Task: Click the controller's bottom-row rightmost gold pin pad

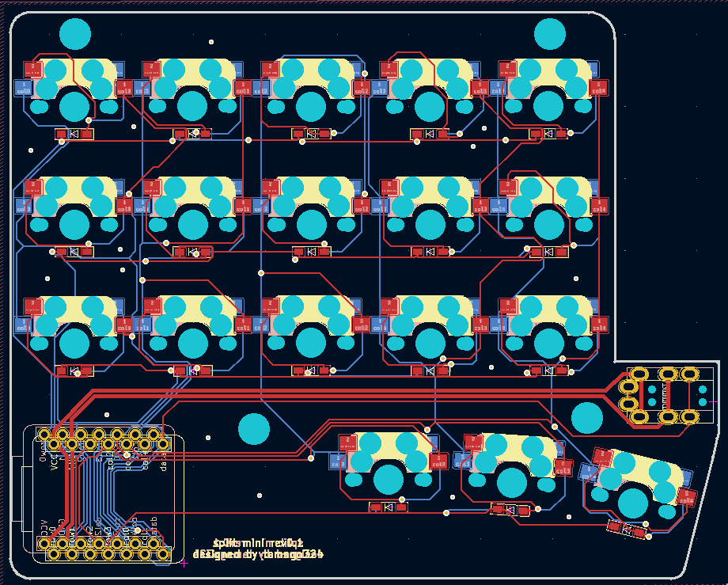Action: (162, 554)
